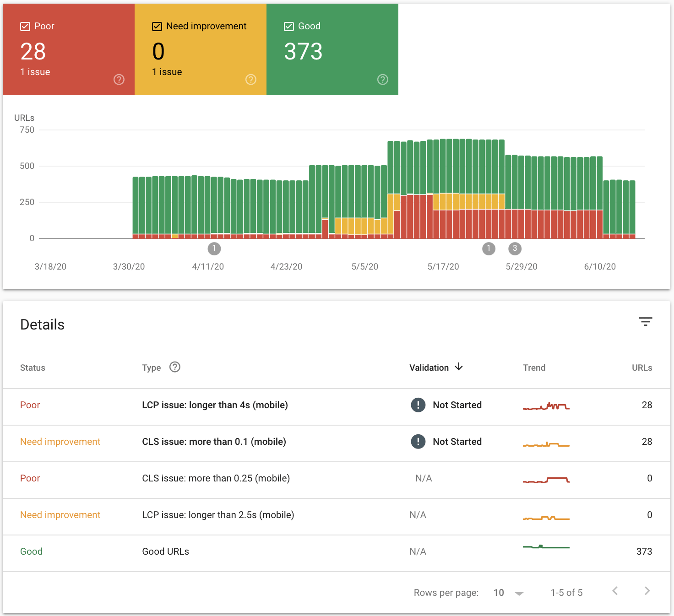Click the Validation column header

pos(429,367)
